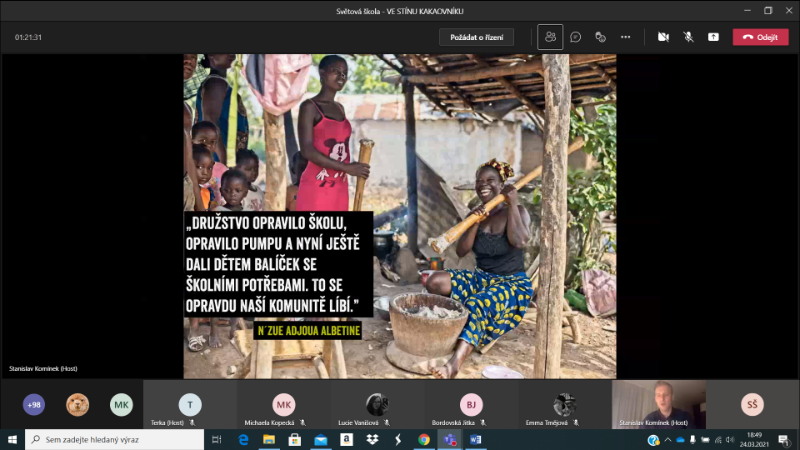Image resolution: width=800 pixels, height=450 pixels.
Task: Open Microsoft Edge from the taskbar
Action: (x=243, y=439)
